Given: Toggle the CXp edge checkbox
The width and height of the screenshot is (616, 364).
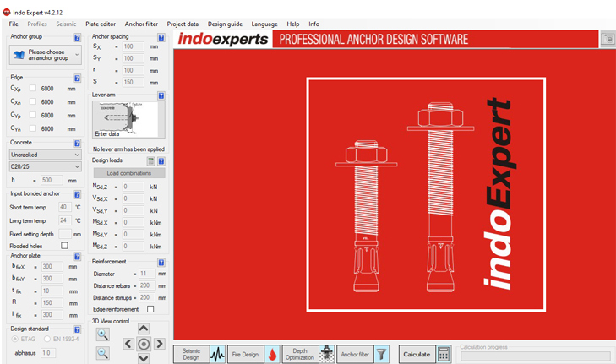Looking at the screenshot, I should coord(33,89).
